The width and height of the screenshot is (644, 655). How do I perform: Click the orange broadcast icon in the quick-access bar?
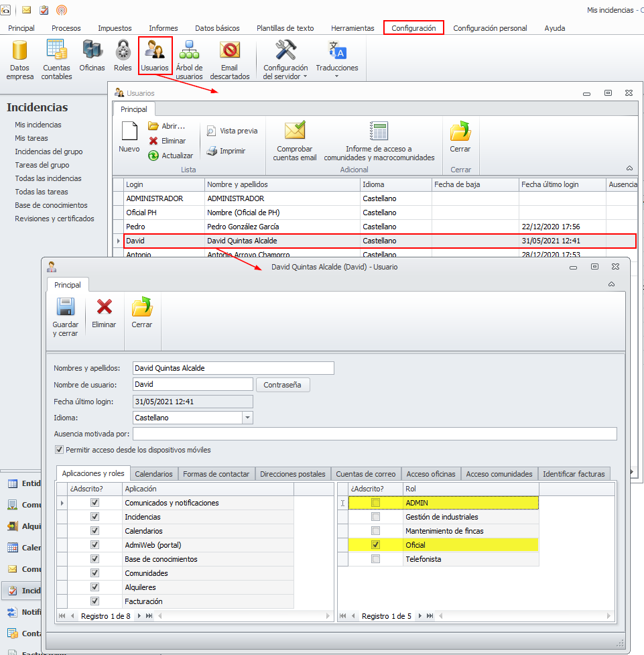pyautogui.click(x=62, y=10)
